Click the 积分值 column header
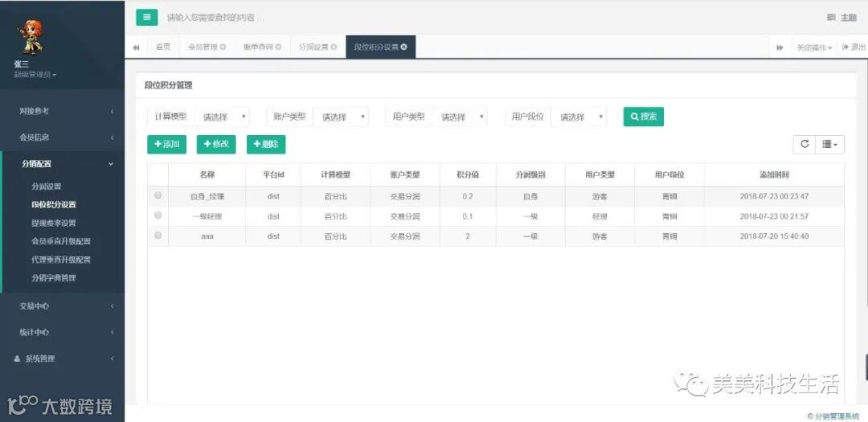This screenshot has height=422, width=868. [x=468, y=175]
